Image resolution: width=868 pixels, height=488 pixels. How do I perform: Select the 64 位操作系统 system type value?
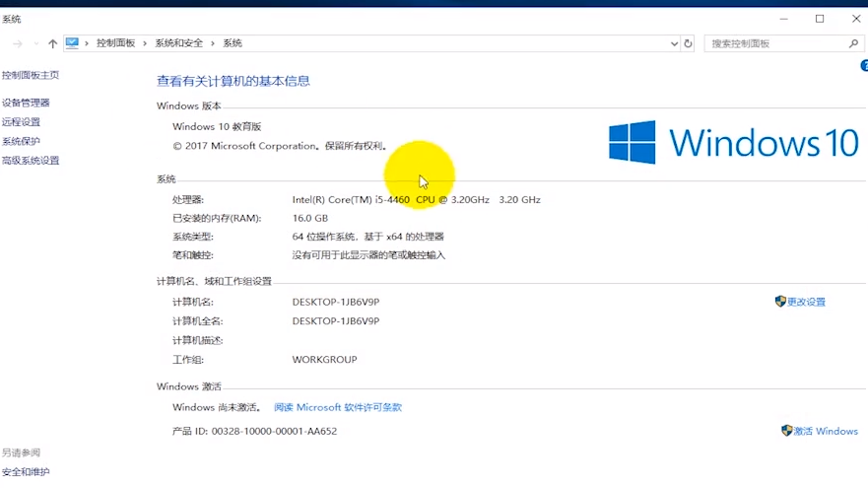pyautogui.click(x=368, y=237)
